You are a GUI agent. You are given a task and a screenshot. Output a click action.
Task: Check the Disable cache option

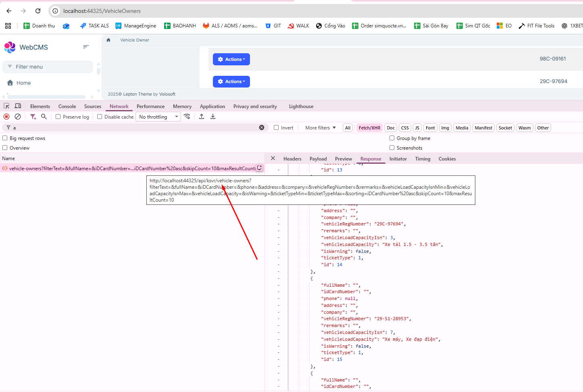100,117
